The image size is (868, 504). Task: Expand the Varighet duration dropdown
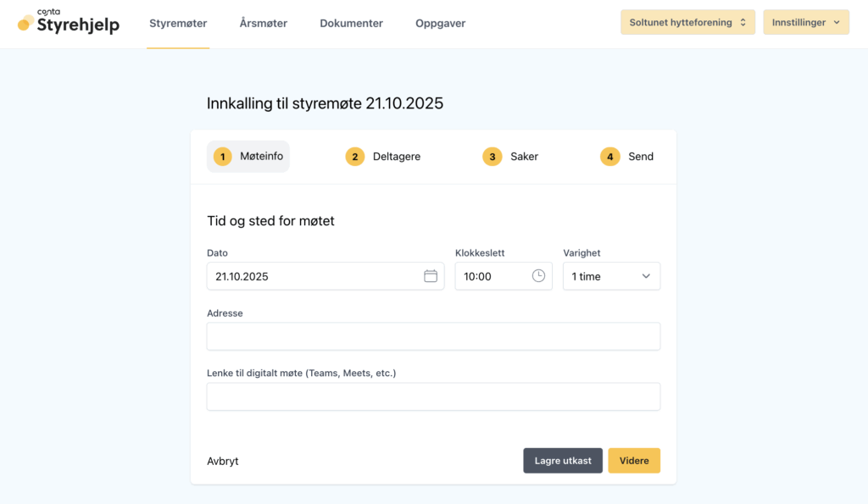(x=611, y=276)
